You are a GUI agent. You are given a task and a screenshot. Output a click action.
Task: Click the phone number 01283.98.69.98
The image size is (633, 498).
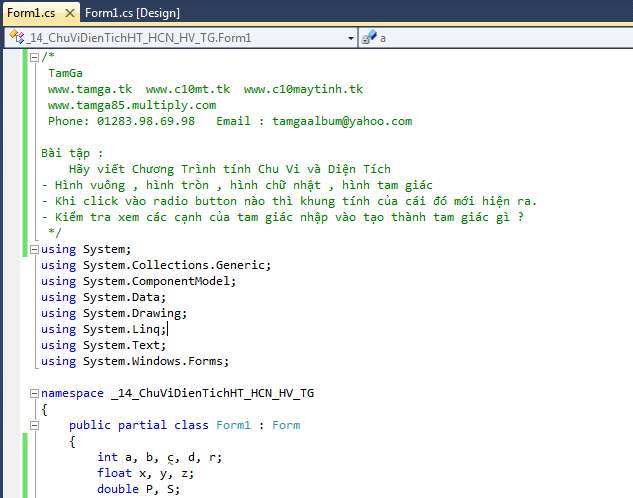pos(146,121)
